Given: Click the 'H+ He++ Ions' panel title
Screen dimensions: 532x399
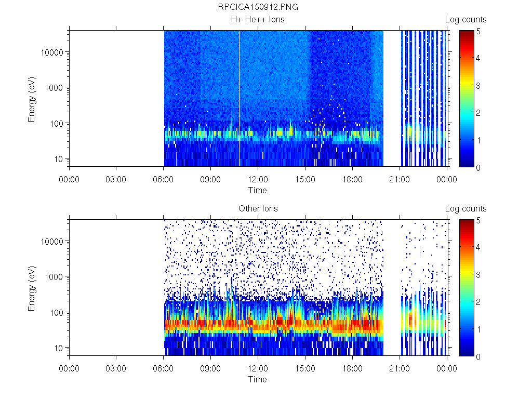Looking at the screenshot, I should click(x=258, y=19).
